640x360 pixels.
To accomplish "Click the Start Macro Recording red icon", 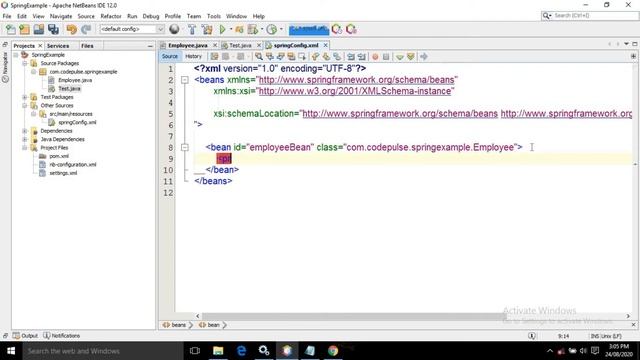I will (x=375, y=57).
